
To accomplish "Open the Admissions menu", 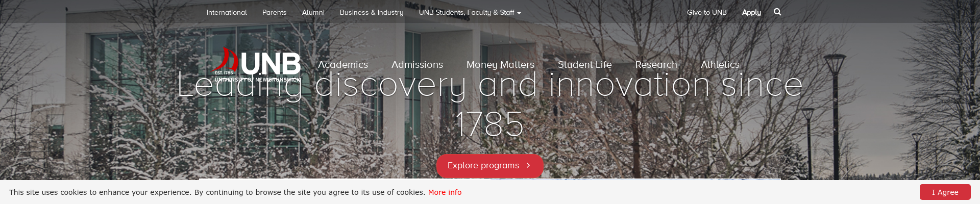I will tap(417, 65).
